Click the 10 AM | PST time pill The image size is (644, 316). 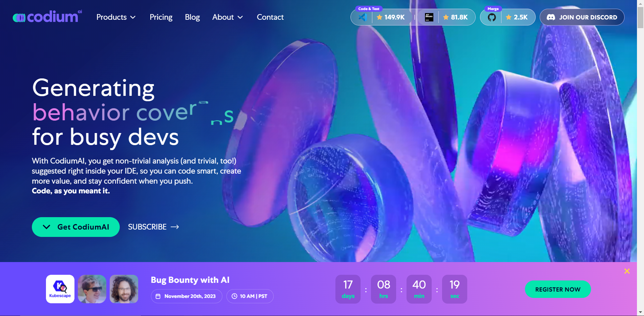[x=250, y=296]
